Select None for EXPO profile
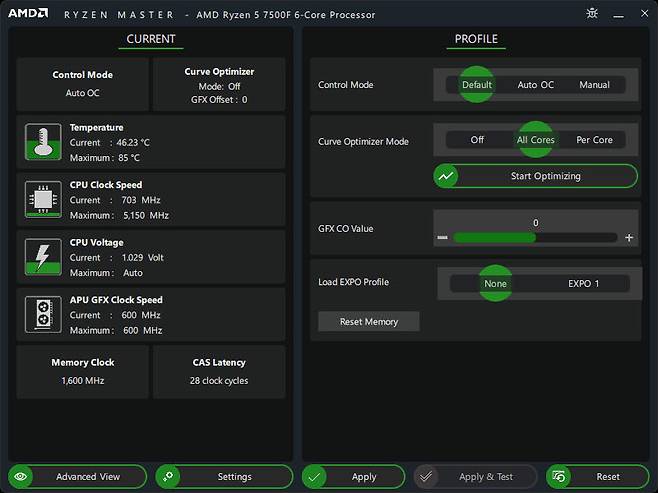The height and width of the screenshot is (493, 658). tap(495, 284)
